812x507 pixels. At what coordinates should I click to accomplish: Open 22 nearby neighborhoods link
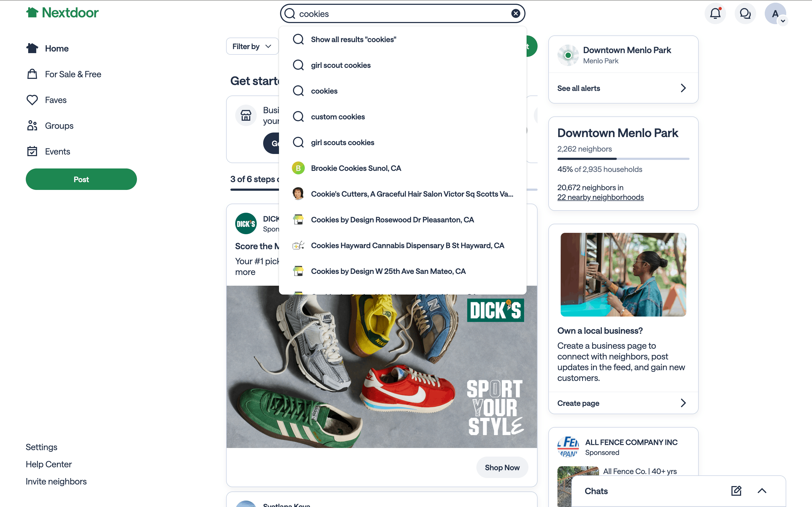click(600, 197)
